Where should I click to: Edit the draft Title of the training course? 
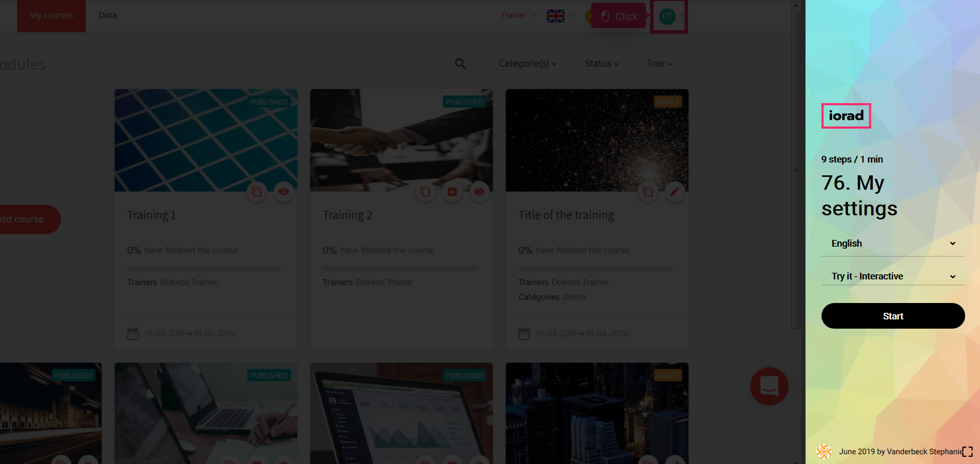[x=675, y=192]
